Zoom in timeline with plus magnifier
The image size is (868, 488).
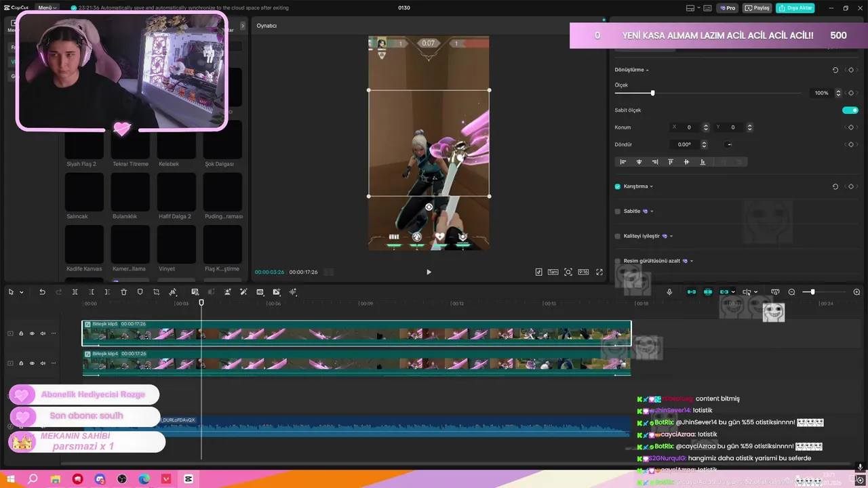point(856,292)
